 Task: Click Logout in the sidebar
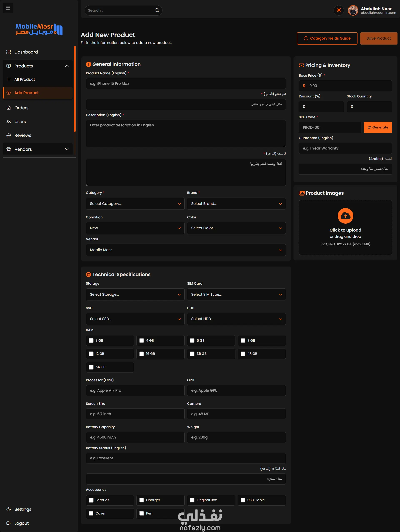21,523
